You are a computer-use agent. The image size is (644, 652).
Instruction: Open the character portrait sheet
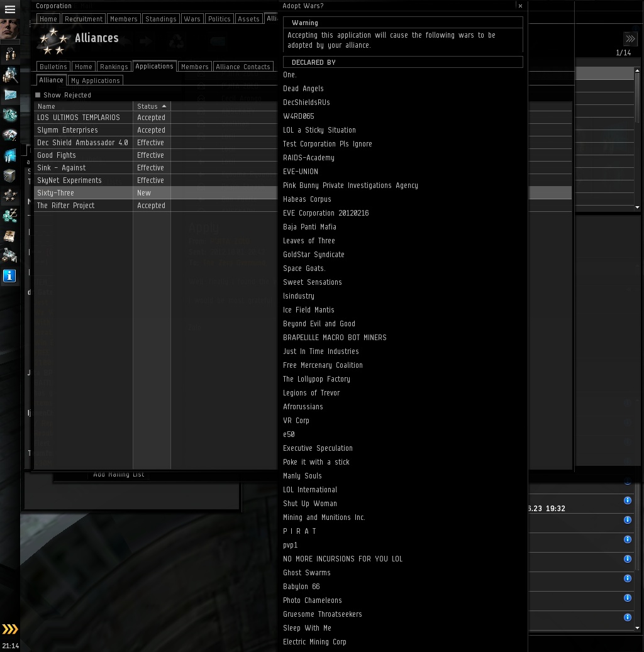(x=9, y=30)
